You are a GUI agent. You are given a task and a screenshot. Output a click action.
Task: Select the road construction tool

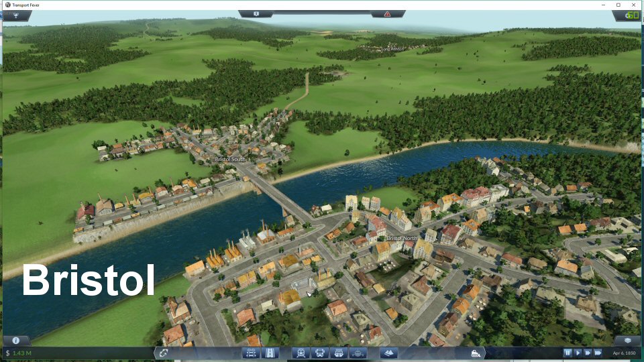[x=270, y=353]
